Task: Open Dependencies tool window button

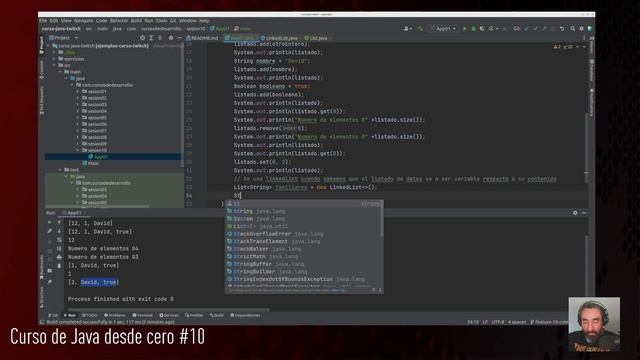Action: click(245, 315)
